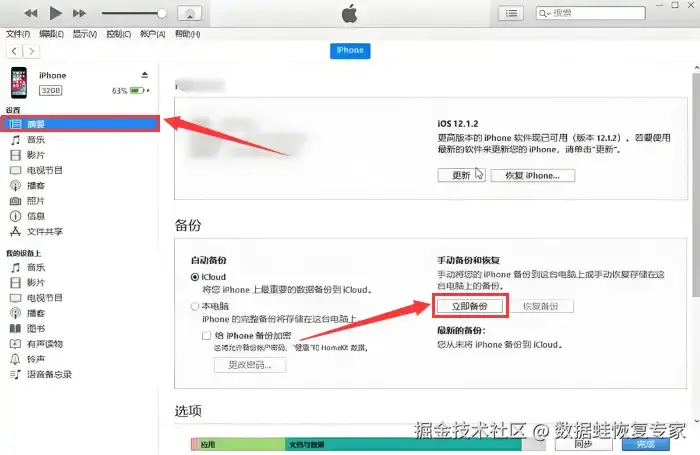The image size is (700, 455).
Task: Click the 更改密码... button
Action: pos(250,365)
